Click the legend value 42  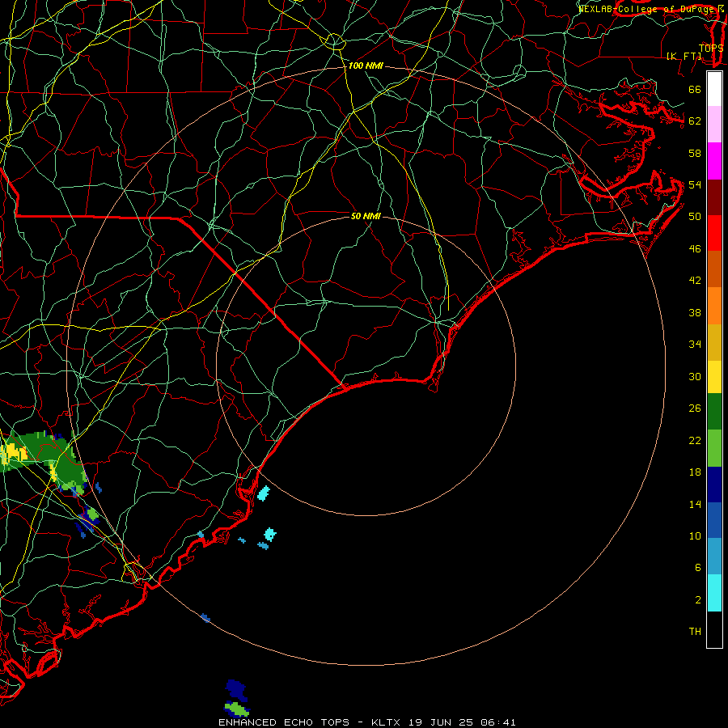point(695,281)
